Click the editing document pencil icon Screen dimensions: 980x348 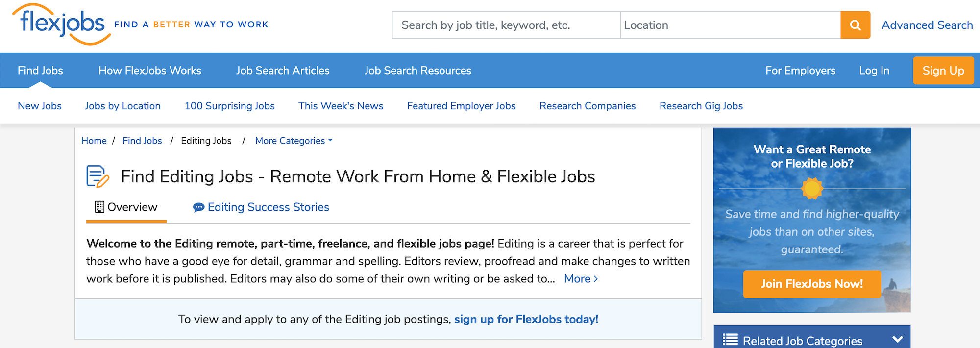click(98, 176)
